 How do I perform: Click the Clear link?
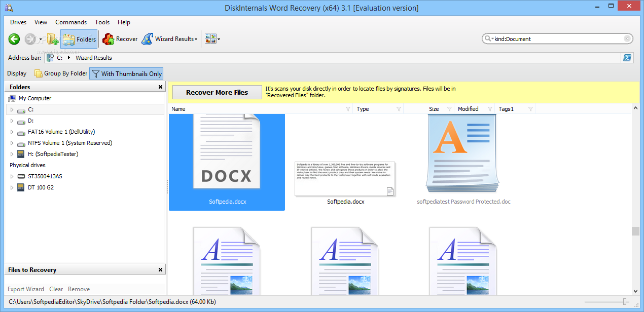(x=56, y=289)
